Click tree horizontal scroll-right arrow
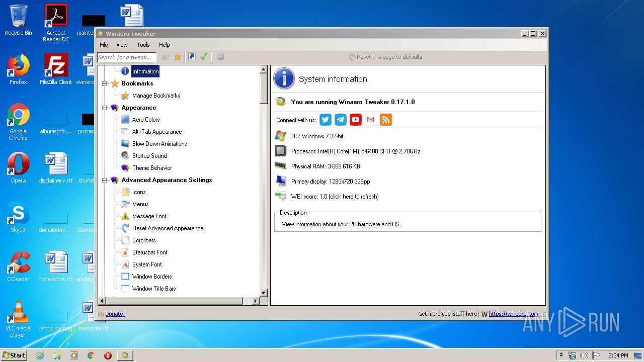 [x=255, y=301]
